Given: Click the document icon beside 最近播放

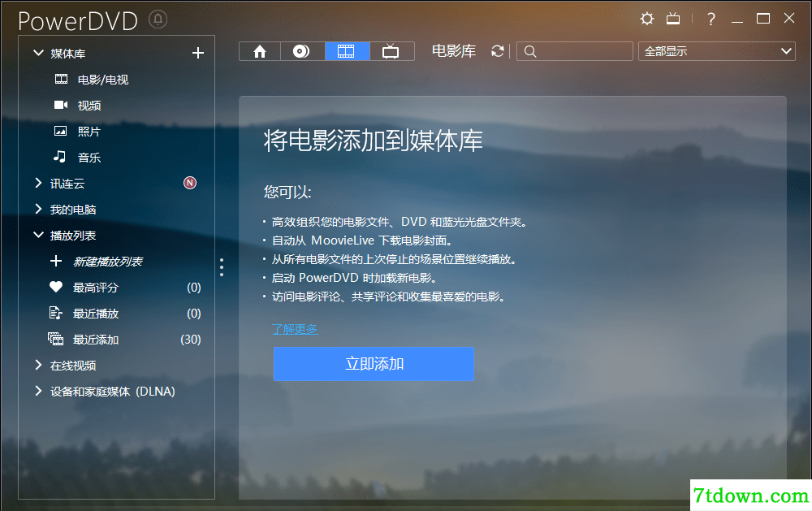Looking at the screenshot, I should [55, 313].
